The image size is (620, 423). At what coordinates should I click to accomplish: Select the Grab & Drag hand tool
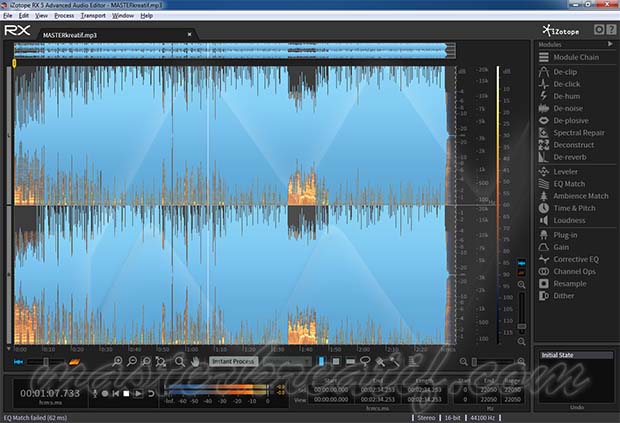[x=195, y=361]
